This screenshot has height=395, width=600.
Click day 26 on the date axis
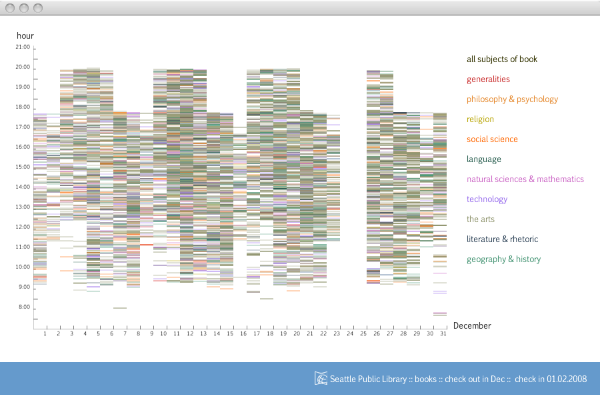[377, 334]
